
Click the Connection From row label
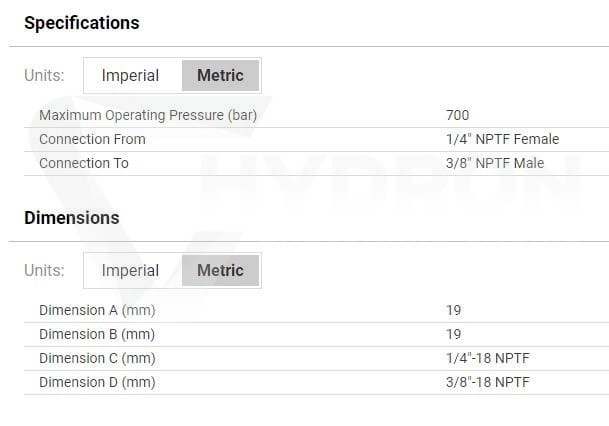coord(92,139)
